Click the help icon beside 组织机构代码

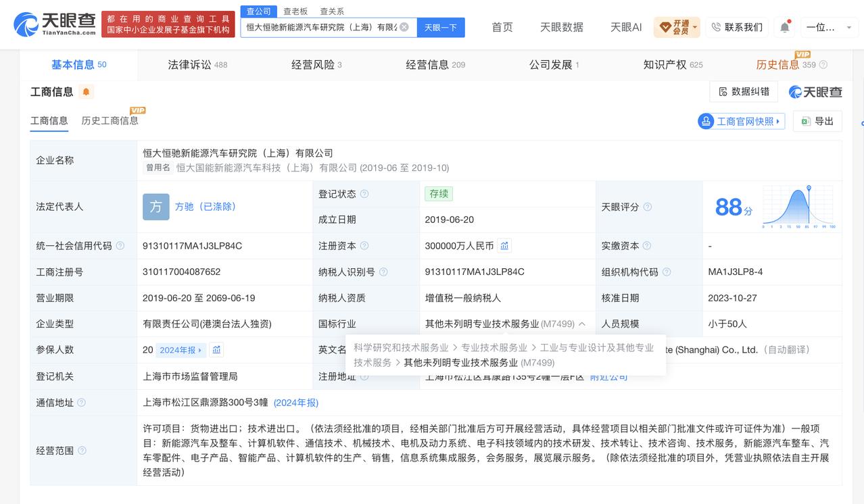(666, 272)
